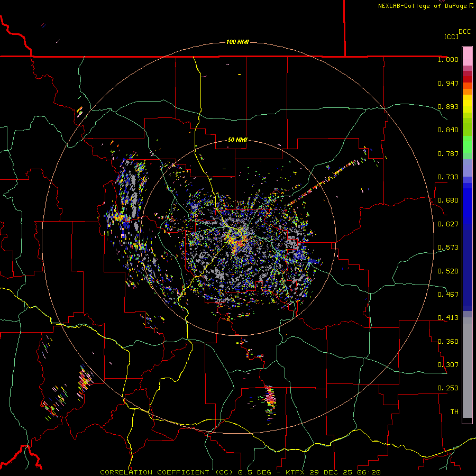Select the 0.253 scale value

click(x=448, y=388)
